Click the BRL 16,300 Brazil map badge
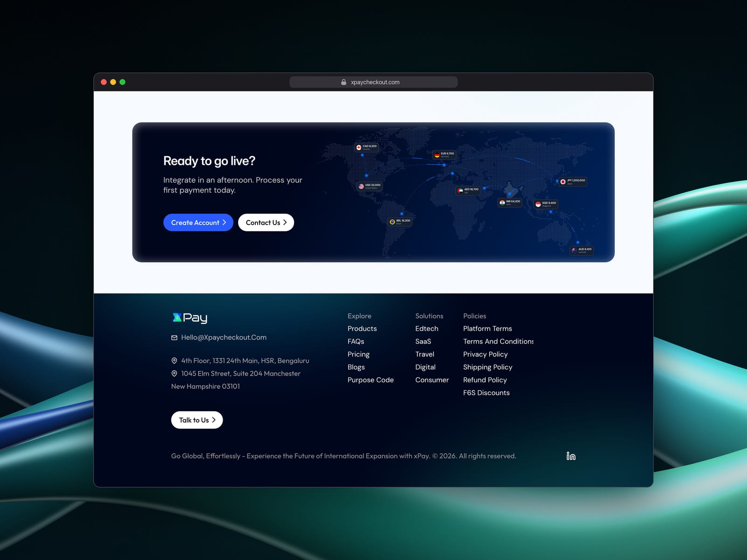The width and height of the screenshot is (747, 560). click(x=400, y=221)
